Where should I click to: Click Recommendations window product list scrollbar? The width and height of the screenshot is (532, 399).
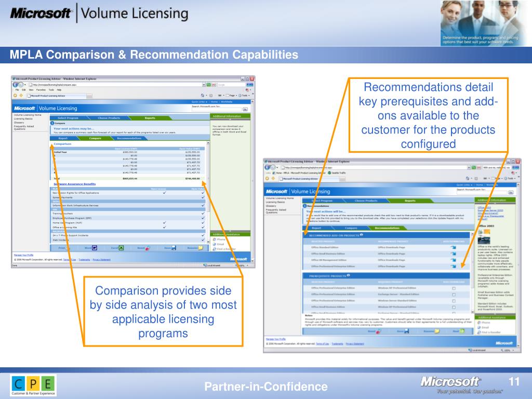472,272
